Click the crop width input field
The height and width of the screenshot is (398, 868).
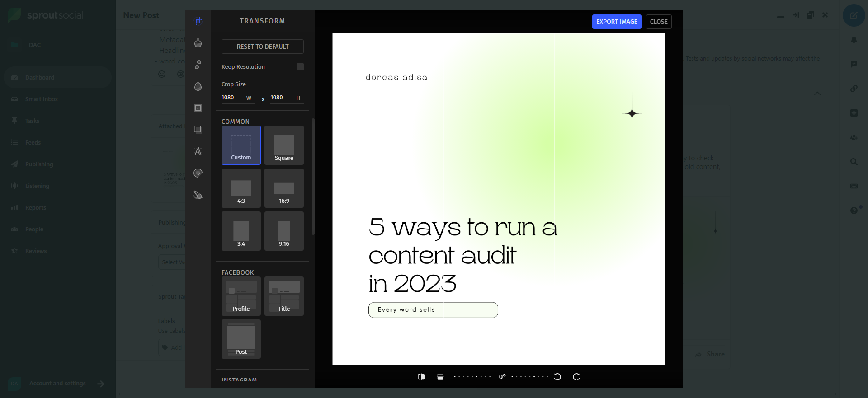click(x=231, y=98)
